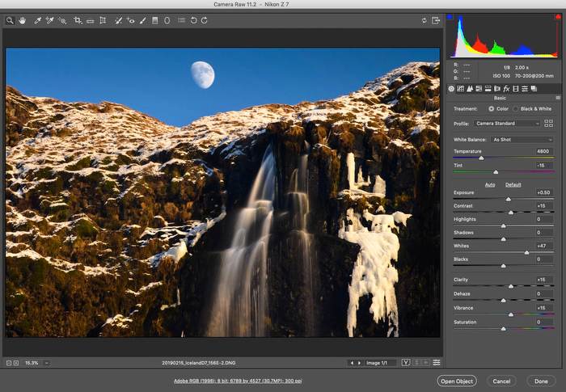The image size is (566, 392).
Task: Open the Effects fx panel tab
Action: point(506,88)
